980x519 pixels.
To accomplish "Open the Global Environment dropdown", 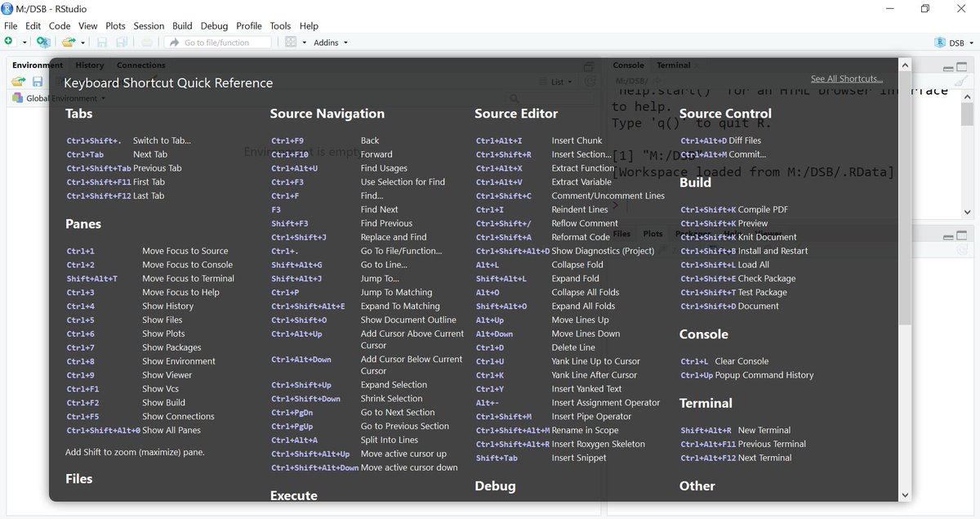I will [60, 98].
